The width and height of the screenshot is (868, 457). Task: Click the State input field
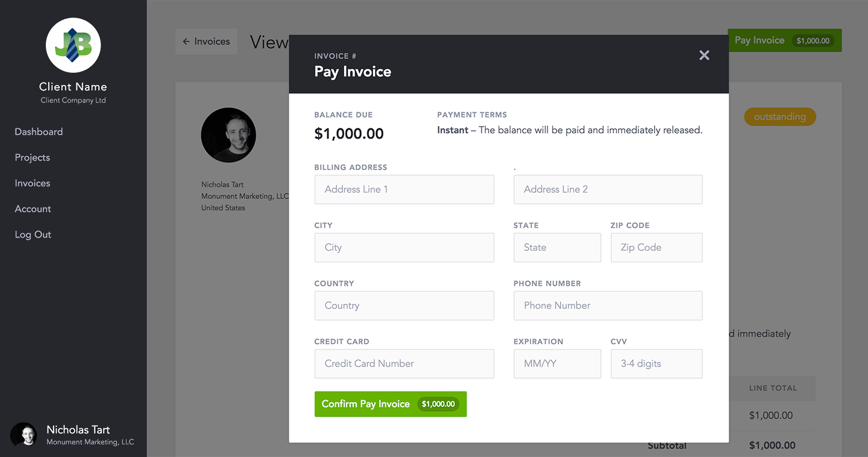pyautogui.click(x=557, y=248)
